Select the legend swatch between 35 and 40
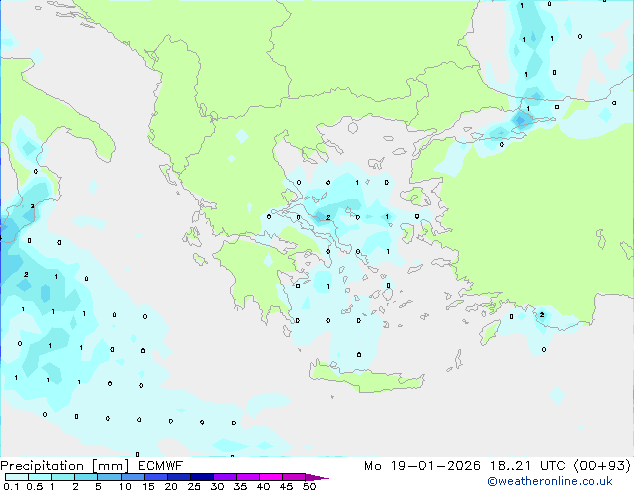The height and width of the screenshot is (490, 634). point(248,477)
